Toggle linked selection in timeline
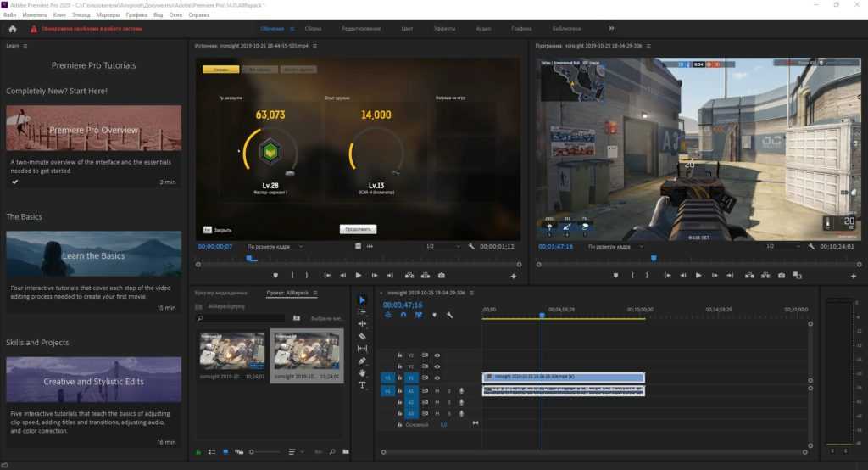This screenshot has height=470, width=868. (419, 315)
